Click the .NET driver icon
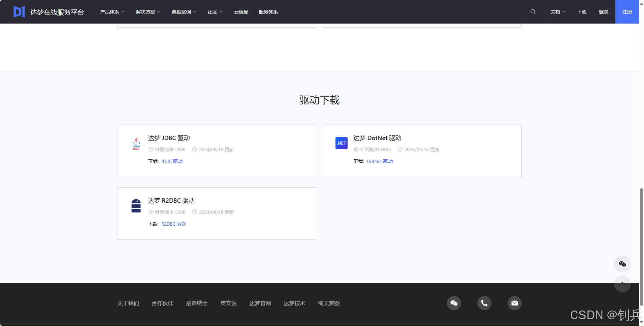 341,143
